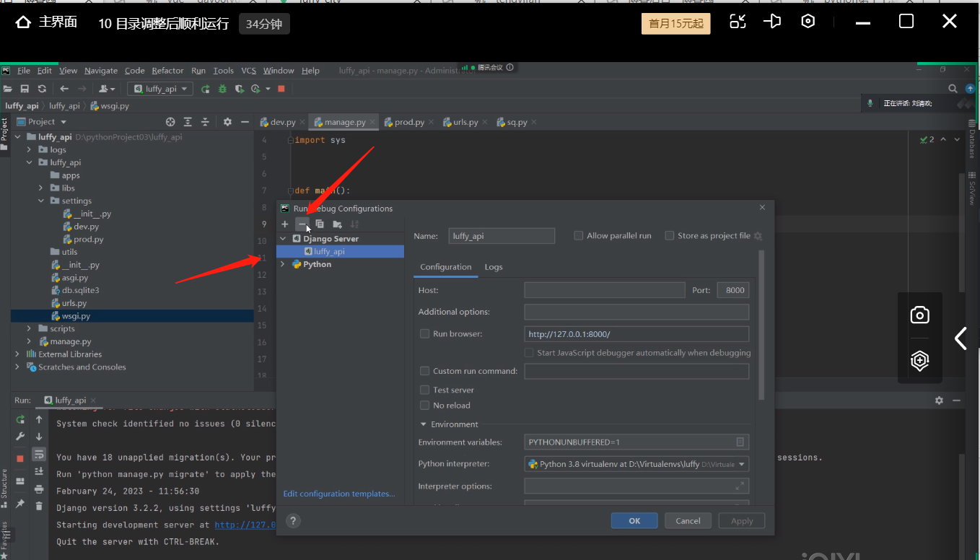Open the Refactor menu
The height and width of the screenshot is (560, 980).
point(167,71)
